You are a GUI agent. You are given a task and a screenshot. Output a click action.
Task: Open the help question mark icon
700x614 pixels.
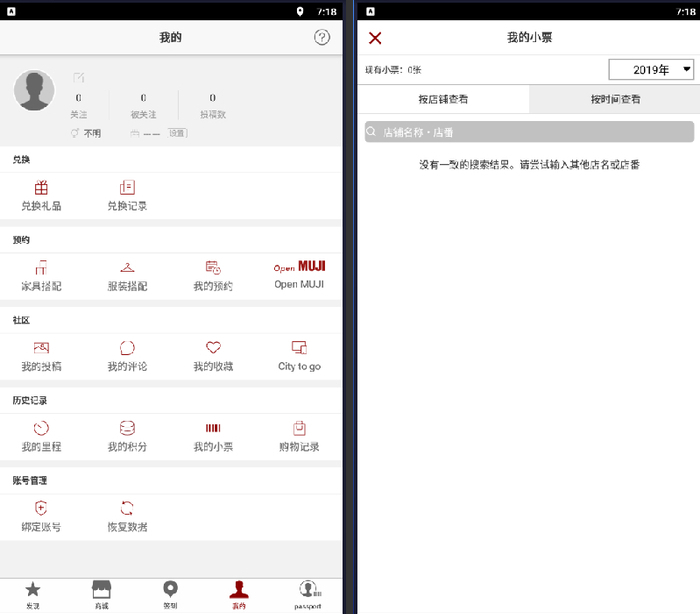tap(322, 38)
